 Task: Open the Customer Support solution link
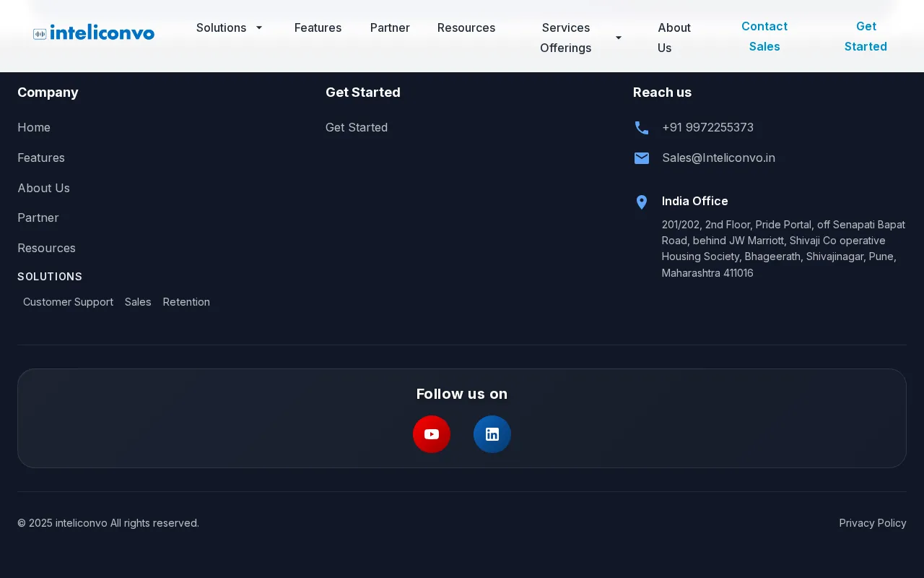click(68, 302)
